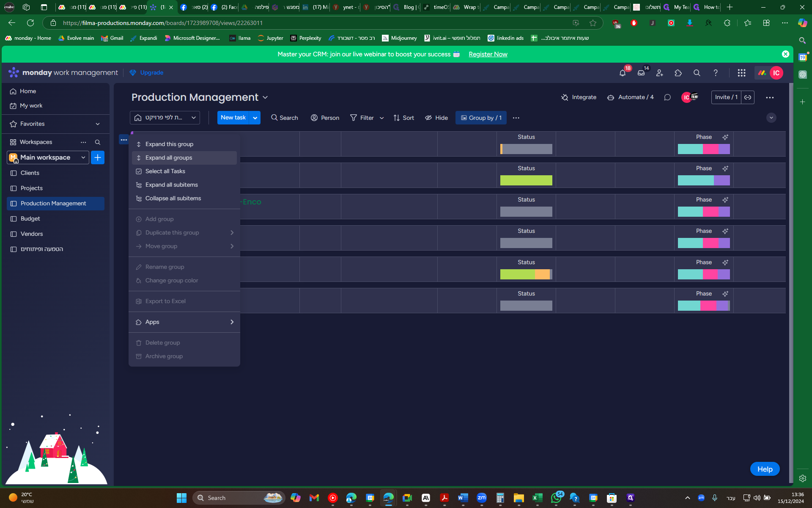Copy board link icon next to Invite
The height and width of the screenshot is (508, 812).
[x=748, y=97]
